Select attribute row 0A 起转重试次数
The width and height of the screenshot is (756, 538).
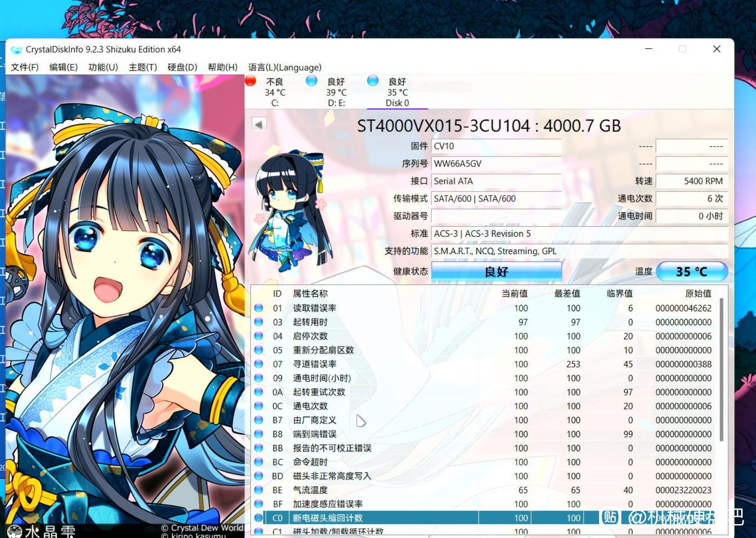[x=485, y=392]
